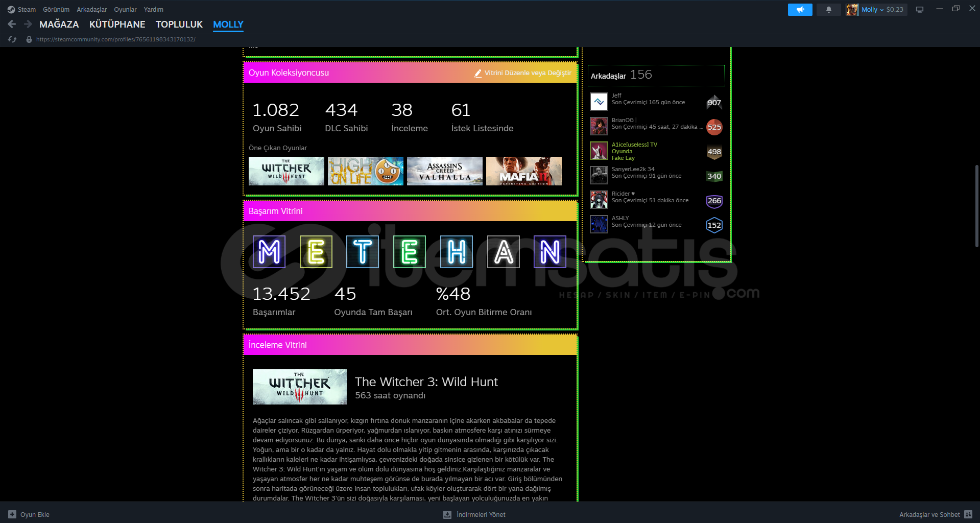
Task: Click SarıyerLee2k 34 avatar
Action: pos(599,175)
